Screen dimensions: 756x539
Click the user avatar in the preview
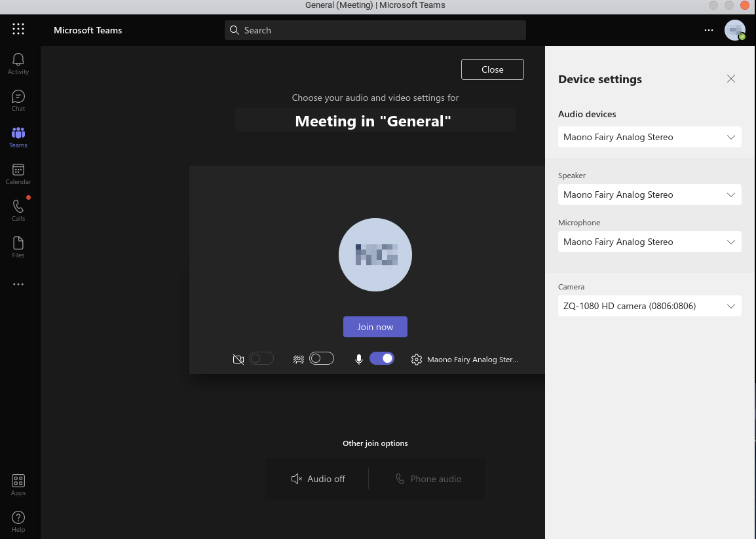click(x=375, y=255)
